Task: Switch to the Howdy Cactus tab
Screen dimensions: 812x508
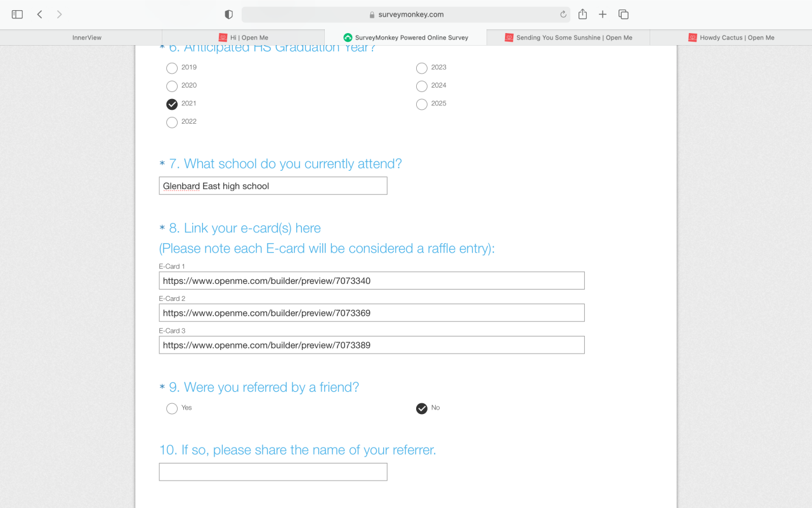Action: pos(731,37)
